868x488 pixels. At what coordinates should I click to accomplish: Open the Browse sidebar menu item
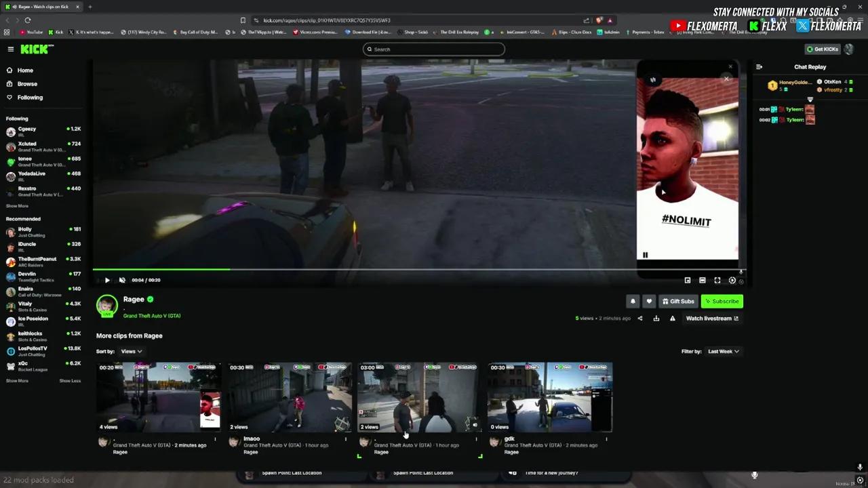27,83
